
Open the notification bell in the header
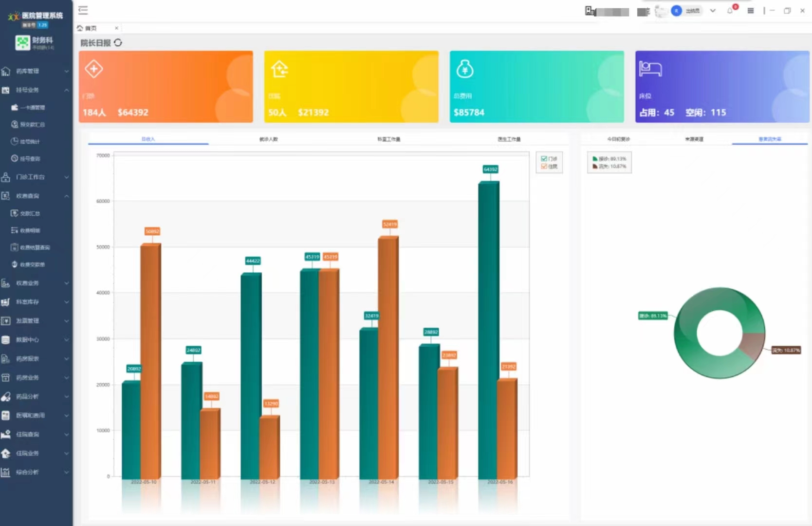pos(730,11)
